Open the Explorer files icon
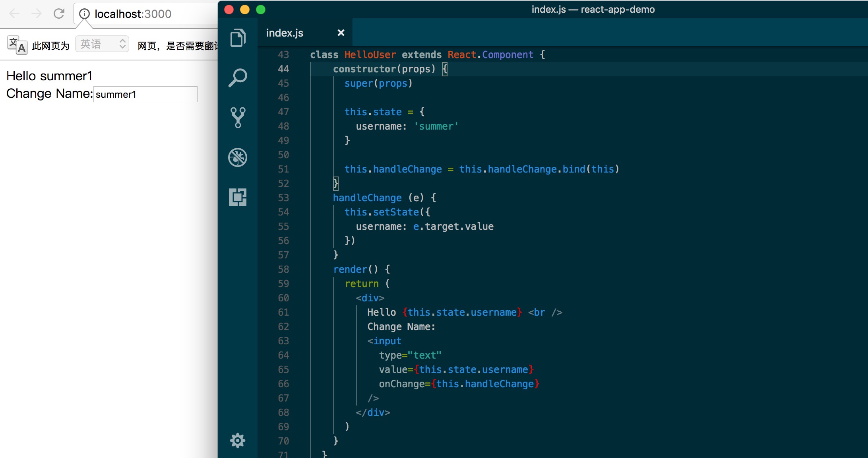The width and height of the screenshot is (868, 458). tap(238, 38)
